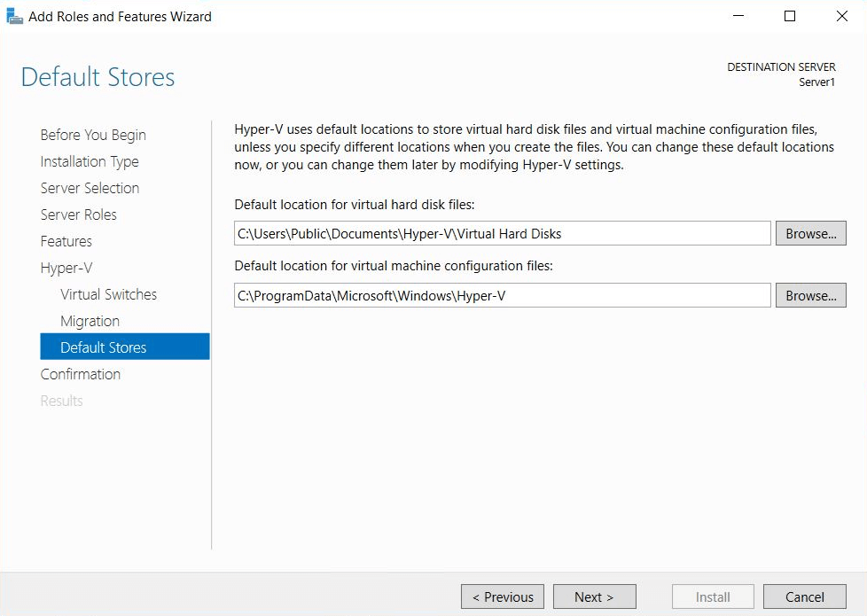Cancel the wizard

804,597
